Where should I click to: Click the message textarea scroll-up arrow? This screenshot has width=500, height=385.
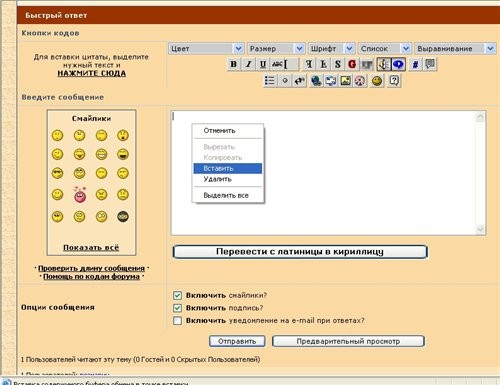480,117
